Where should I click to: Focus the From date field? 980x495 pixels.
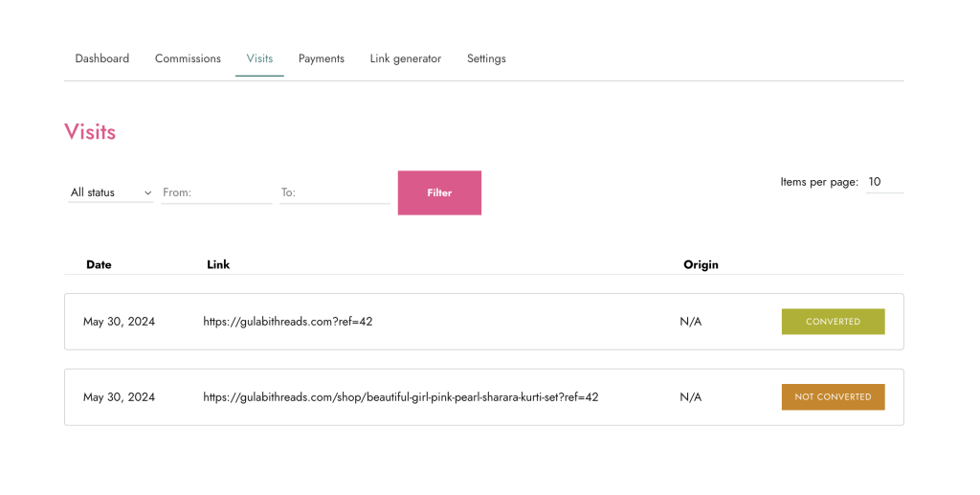[x=216, y=192]
